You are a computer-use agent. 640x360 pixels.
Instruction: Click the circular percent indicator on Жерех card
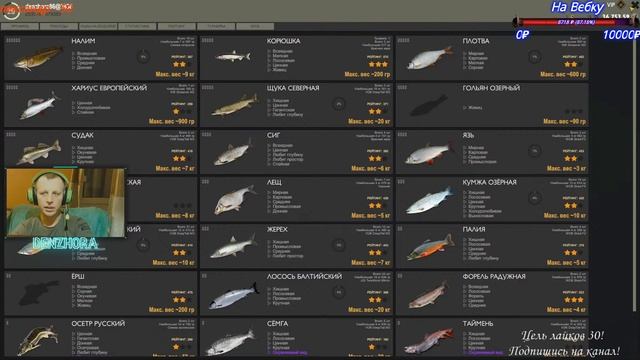tap(339, 245)
